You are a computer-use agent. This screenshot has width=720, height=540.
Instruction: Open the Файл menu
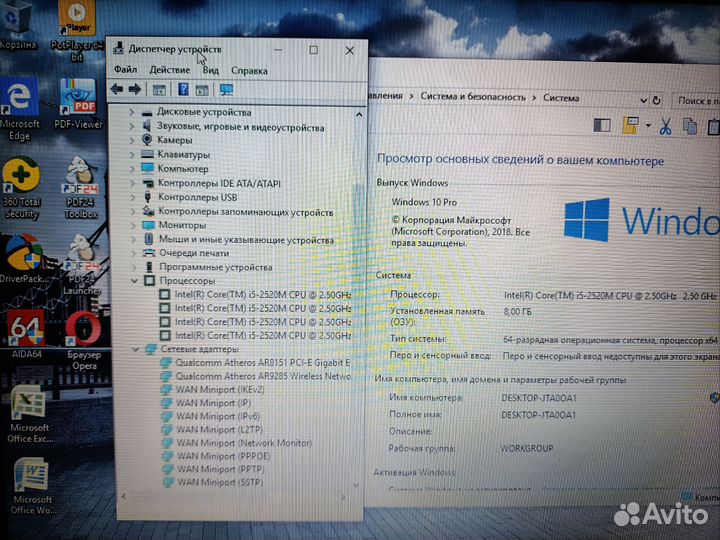(125, 69)
